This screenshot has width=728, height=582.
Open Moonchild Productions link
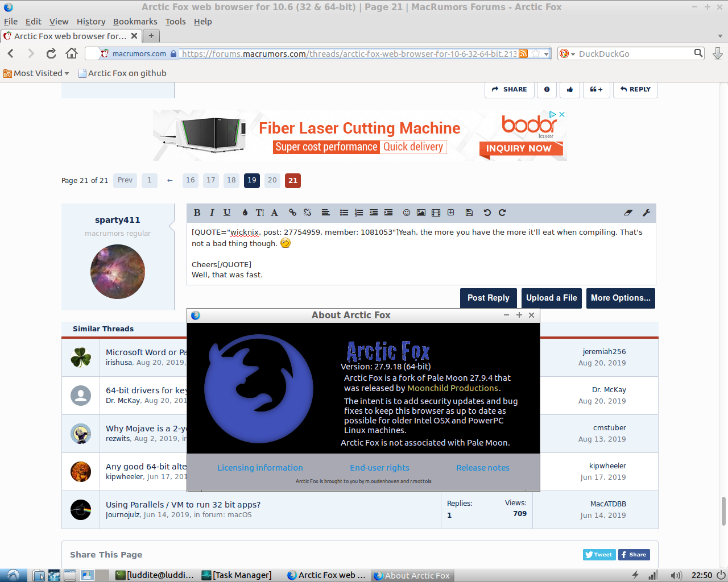pyautogui.click(x=453, y=388)
